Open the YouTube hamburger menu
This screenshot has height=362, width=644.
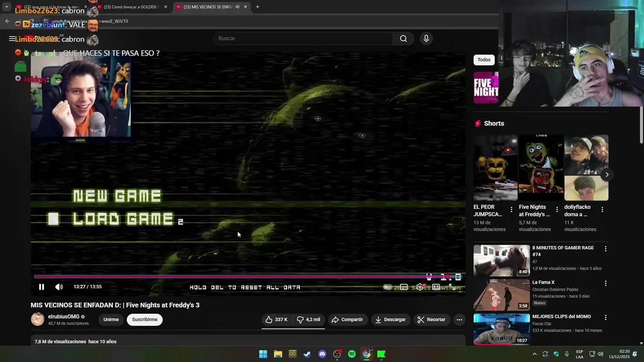pos(12,39)
